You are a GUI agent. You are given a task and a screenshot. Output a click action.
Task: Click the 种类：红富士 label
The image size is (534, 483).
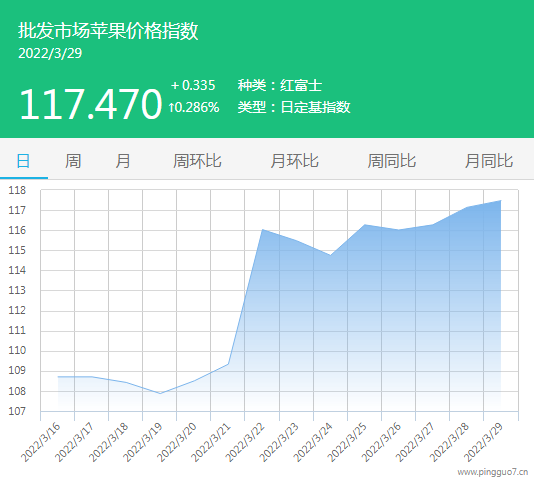point(280,85)
